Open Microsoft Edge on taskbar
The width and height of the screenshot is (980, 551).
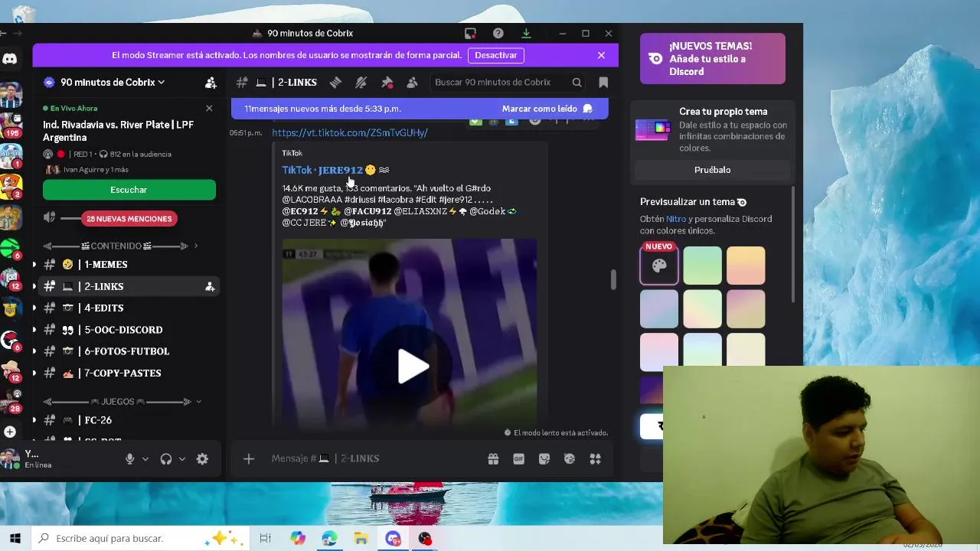[x=329, y=538]
